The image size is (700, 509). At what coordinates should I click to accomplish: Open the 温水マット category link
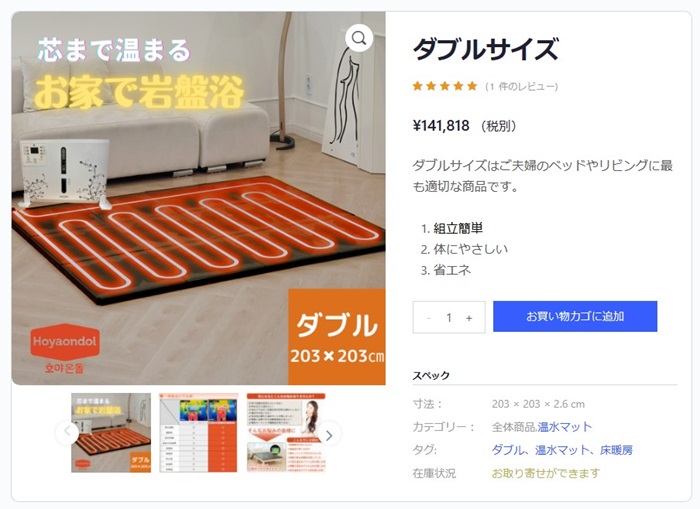pyautogui.click(x=565, y=427)
